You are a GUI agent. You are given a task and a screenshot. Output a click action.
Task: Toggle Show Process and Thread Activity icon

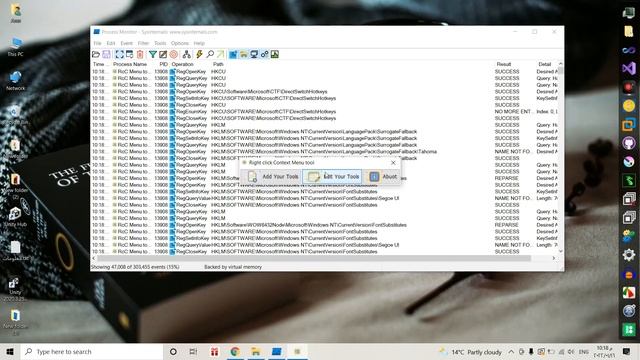point(264,54)
